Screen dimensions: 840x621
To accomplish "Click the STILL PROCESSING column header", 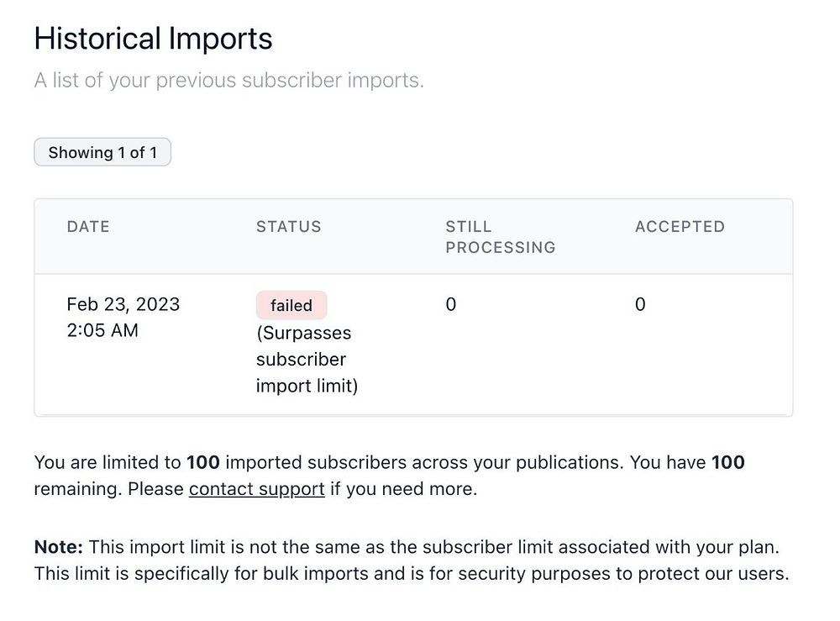I will 500,237.
